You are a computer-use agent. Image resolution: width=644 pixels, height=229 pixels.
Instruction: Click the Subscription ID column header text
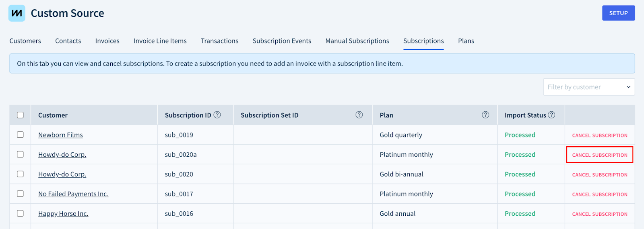point(188,115)
